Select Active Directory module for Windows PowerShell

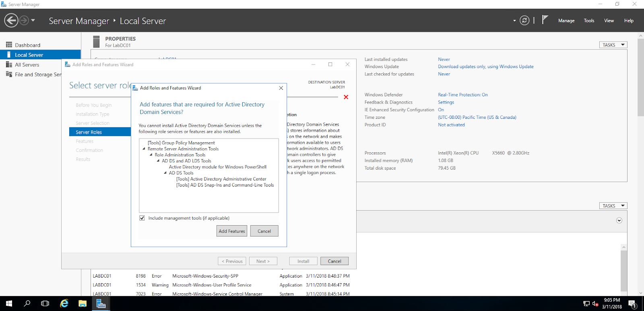click(x=218, y=167)
